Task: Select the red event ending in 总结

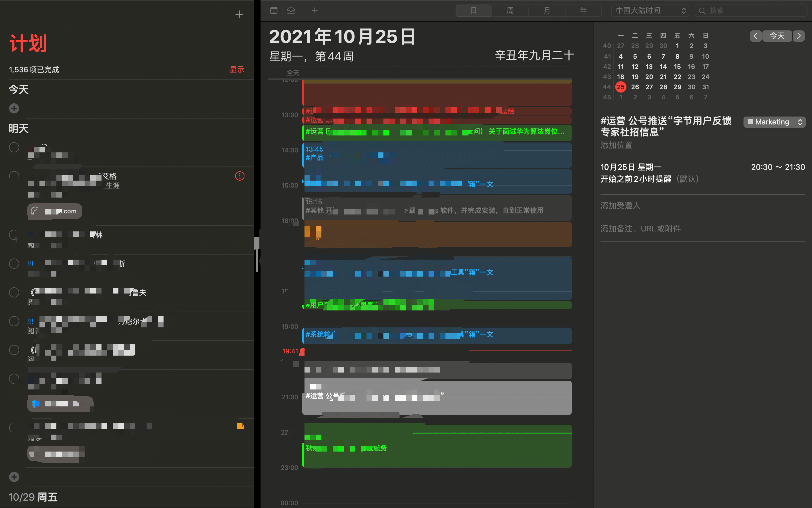Action: click(x=437, y=111)
